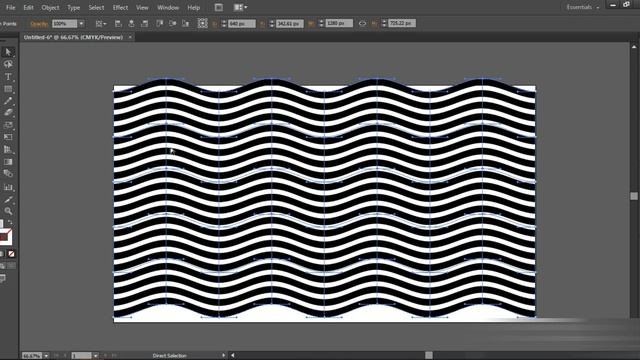Select the Perspective Grid tool
This screenshot has width=640, height=360.
(8, 149)
